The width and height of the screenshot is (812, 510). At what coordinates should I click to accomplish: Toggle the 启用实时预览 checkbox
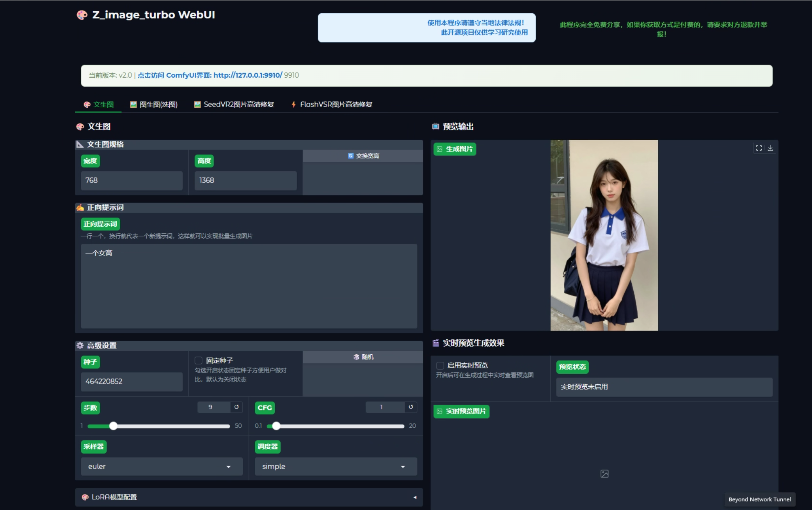(440, 366)
